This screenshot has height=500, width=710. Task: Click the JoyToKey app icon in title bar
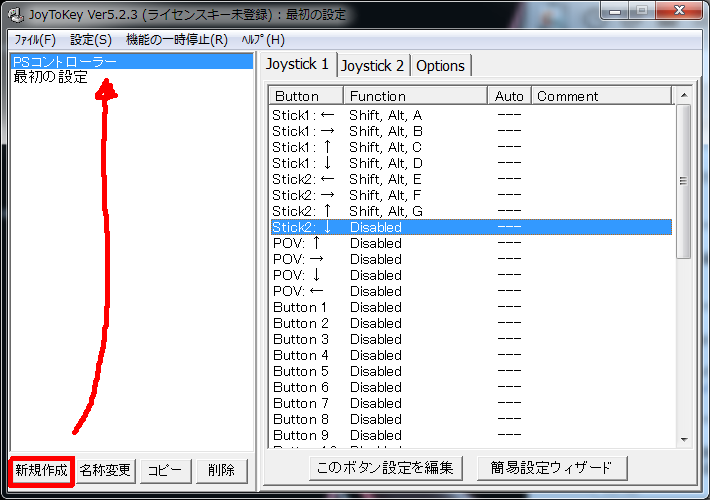[16, 14]
